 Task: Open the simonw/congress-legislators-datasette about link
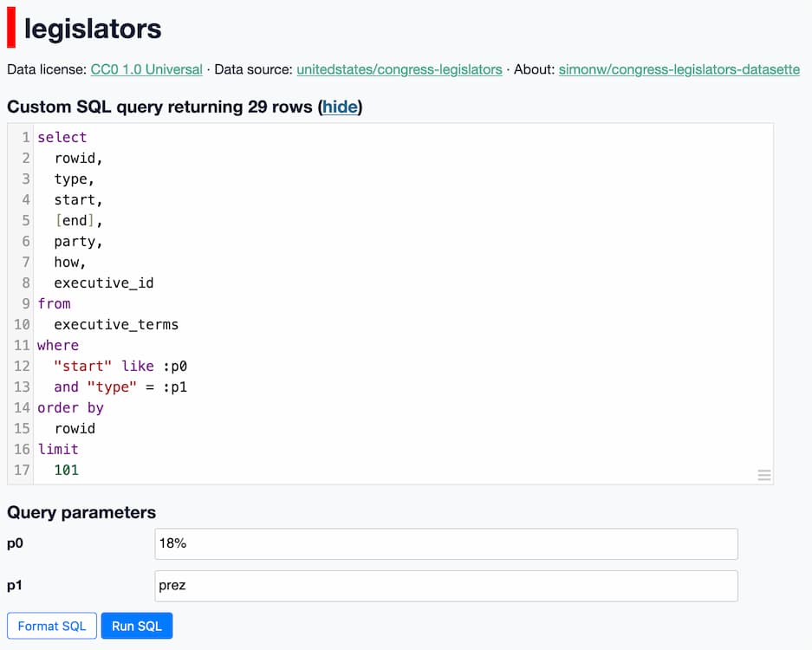(x=679, y=69)
